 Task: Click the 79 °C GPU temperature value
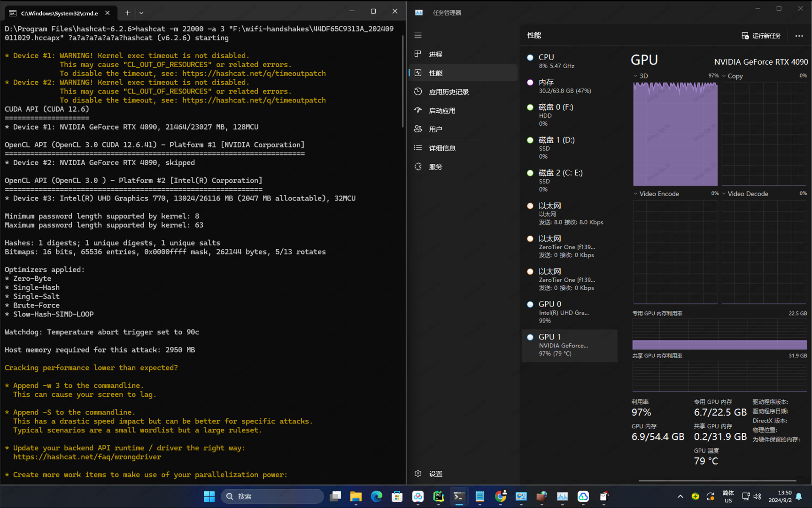(x=706, y=461)
